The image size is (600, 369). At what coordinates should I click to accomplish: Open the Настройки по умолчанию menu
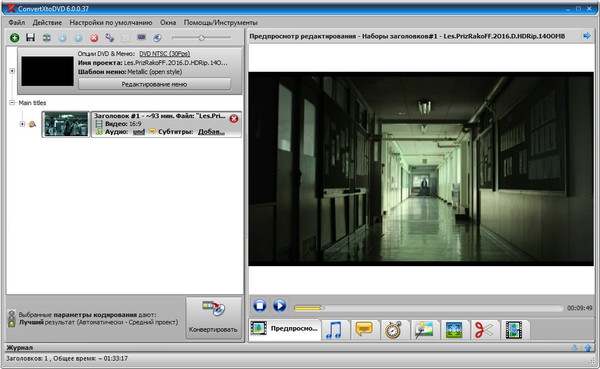click(111, 23)
